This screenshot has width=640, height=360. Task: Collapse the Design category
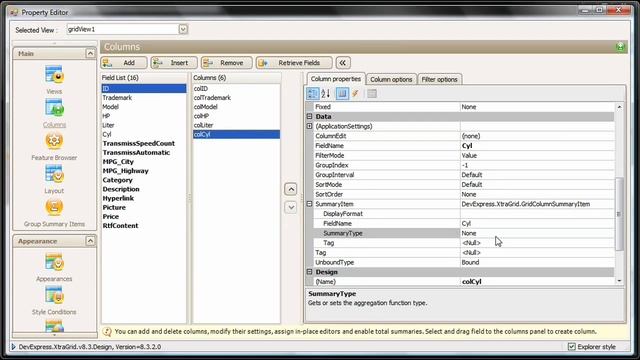click(309, 272)
